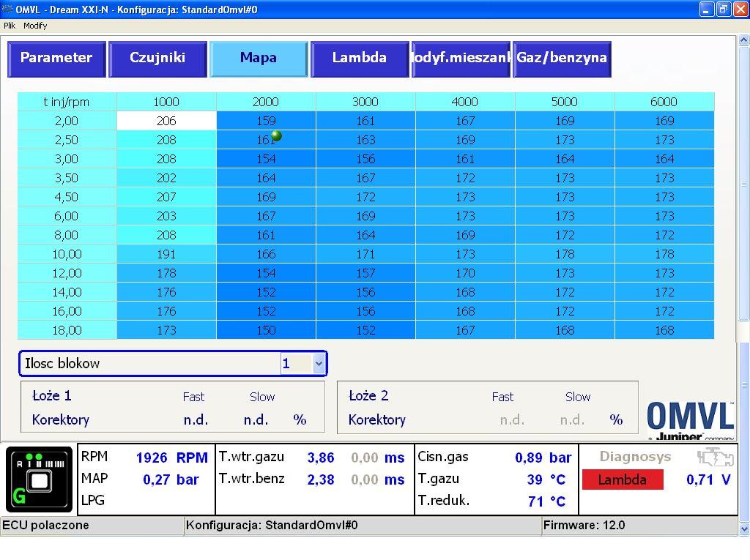Screen dimensions: 750x560
Task: Select the Mapa tab
Action: point(259,59)
